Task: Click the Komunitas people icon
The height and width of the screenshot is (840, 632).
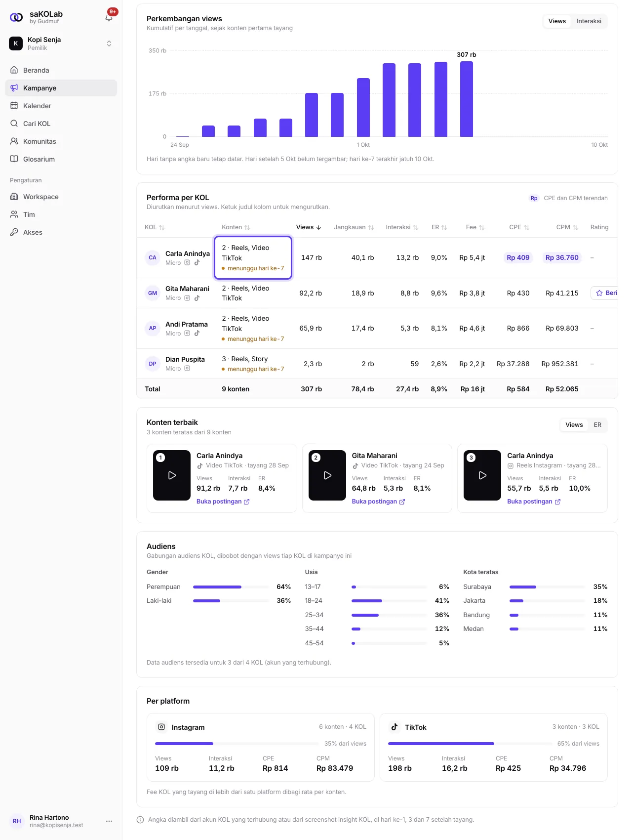Action: 14,141
